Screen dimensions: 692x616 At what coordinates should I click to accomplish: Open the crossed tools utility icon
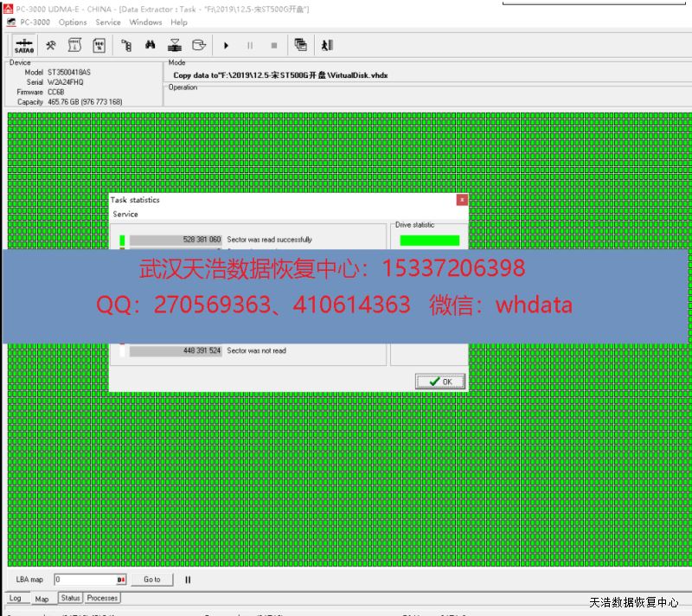[x=51, y=46]
